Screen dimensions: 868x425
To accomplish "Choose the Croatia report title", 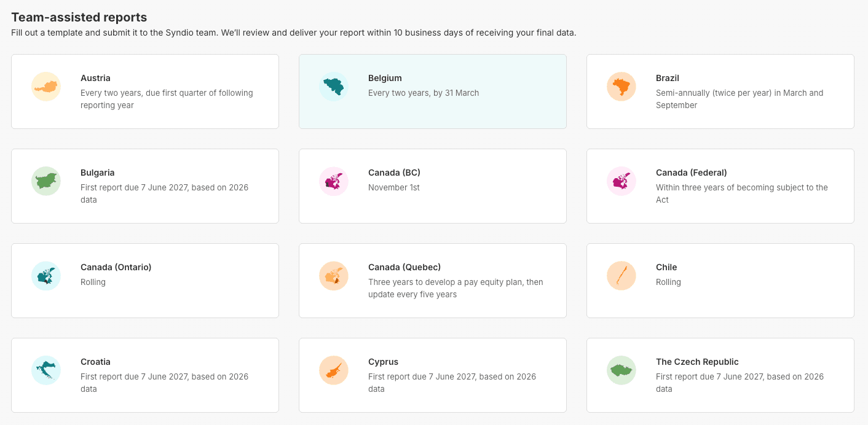I will click(x=95, y=362).
